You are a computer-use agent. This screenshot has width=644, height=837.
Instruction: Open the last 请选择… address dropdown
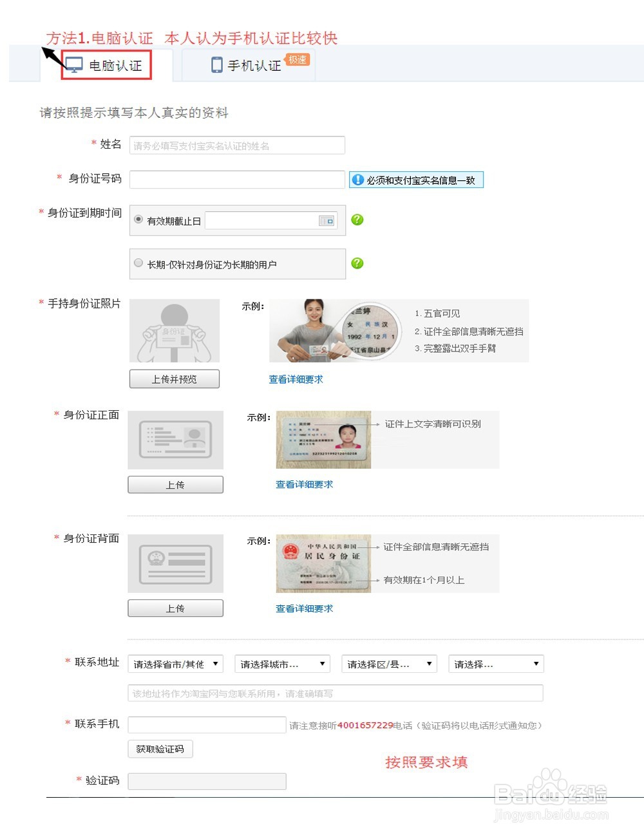pos(497,664)
